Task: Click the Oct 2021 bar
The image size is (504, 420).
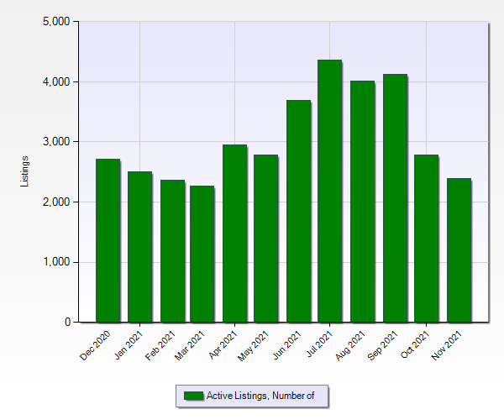Action: [x=426, y=239]
